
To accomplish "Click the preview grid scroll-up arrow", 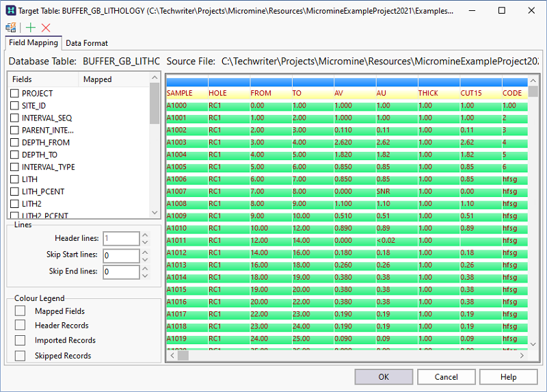I will pos(533,81).
